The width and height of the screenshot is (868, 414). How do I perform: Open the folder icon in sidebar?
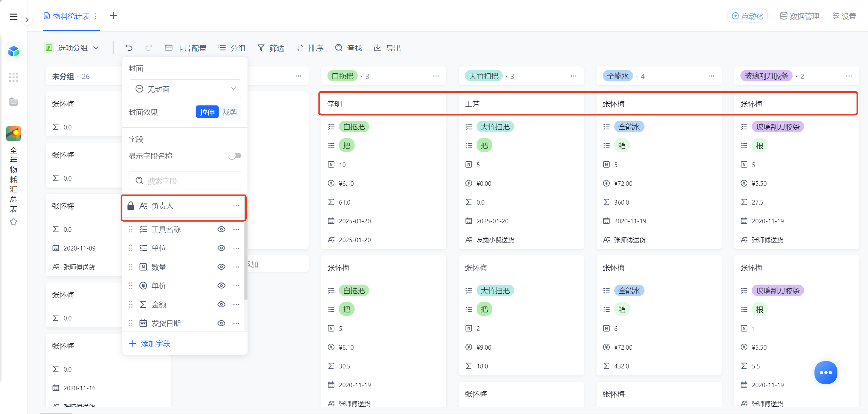point(14,102)
